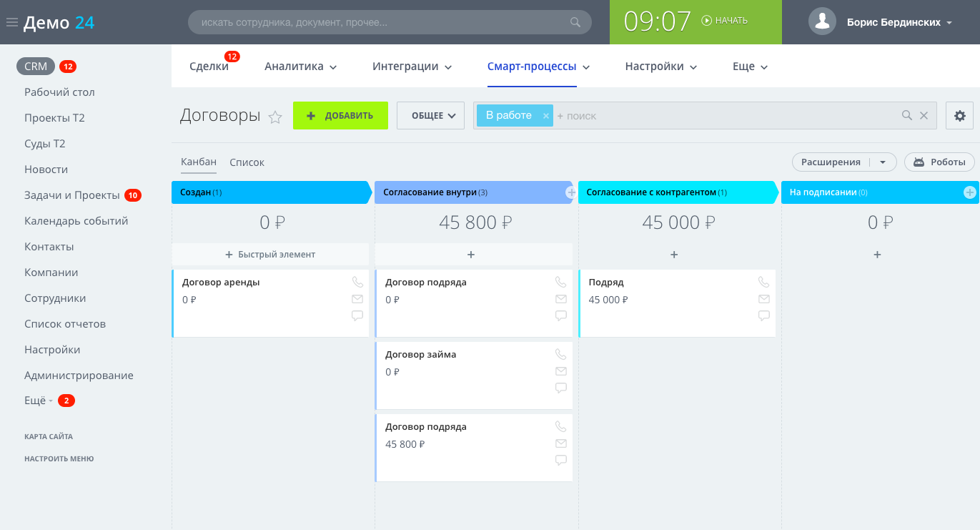Open Борис Бердинских user menu
This screenshot has height=530, width=980.
point(899,22)
